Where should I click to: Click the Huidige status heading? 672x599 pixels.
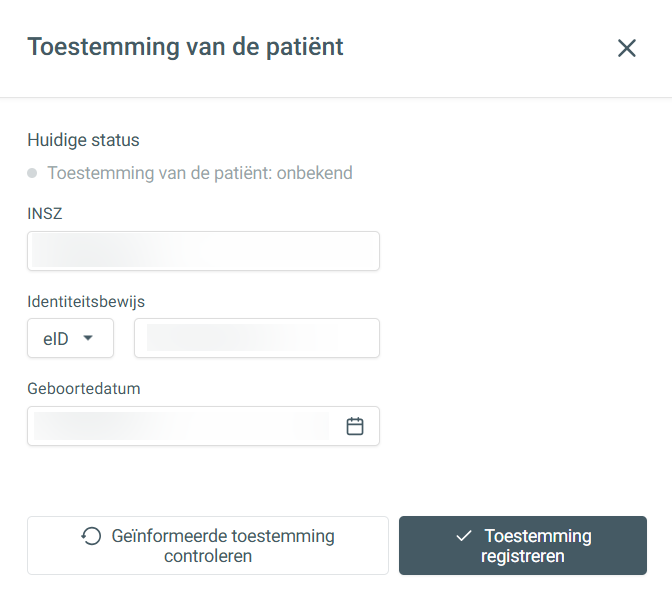pos(83,140)
